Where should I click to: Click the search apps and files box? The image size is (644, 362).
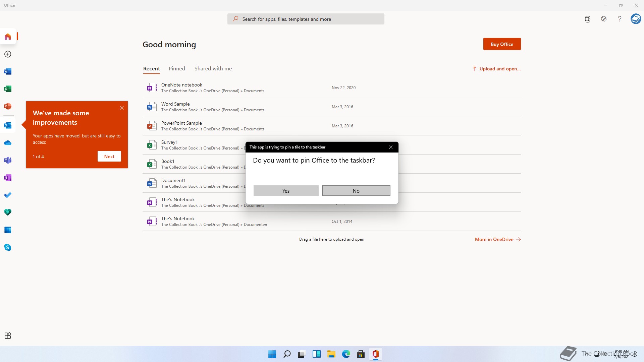(306, 19)
